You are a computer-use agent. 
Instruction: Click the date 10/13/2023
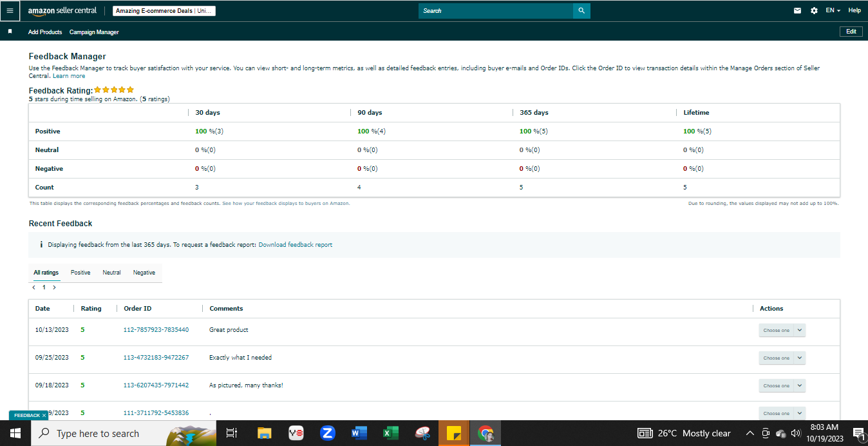pyautogui.click(x=52, y=330)
